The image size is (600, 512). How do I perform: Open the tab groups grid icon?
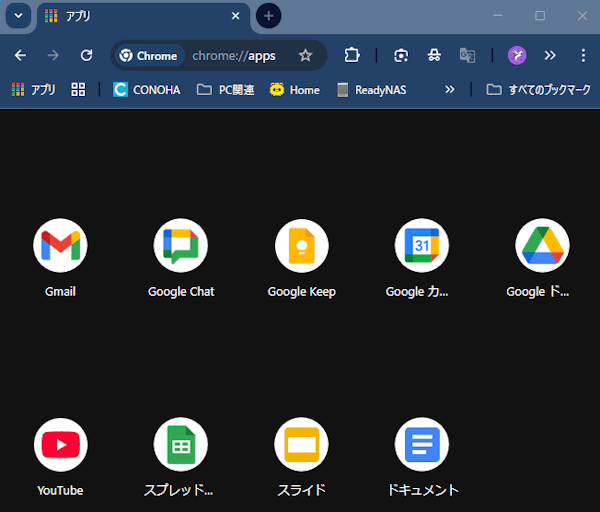pyautogui.click(x=78, y=90)
